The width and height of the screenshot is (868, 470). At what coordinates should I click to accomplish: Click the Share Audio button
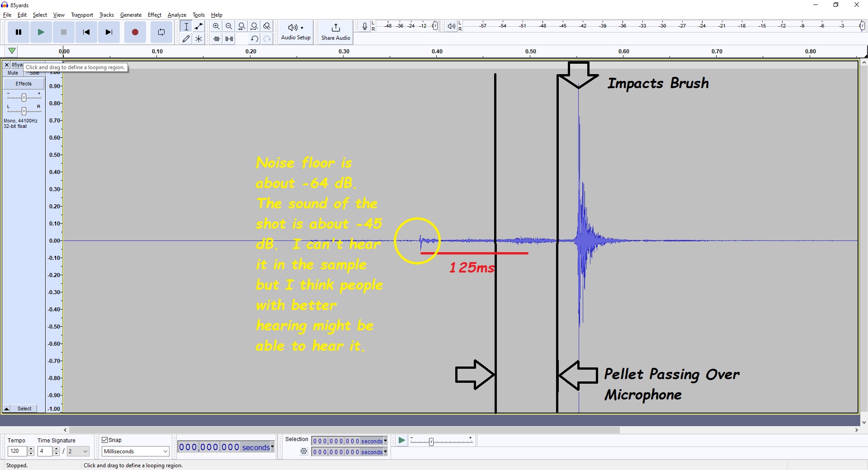tap(335, 32)
